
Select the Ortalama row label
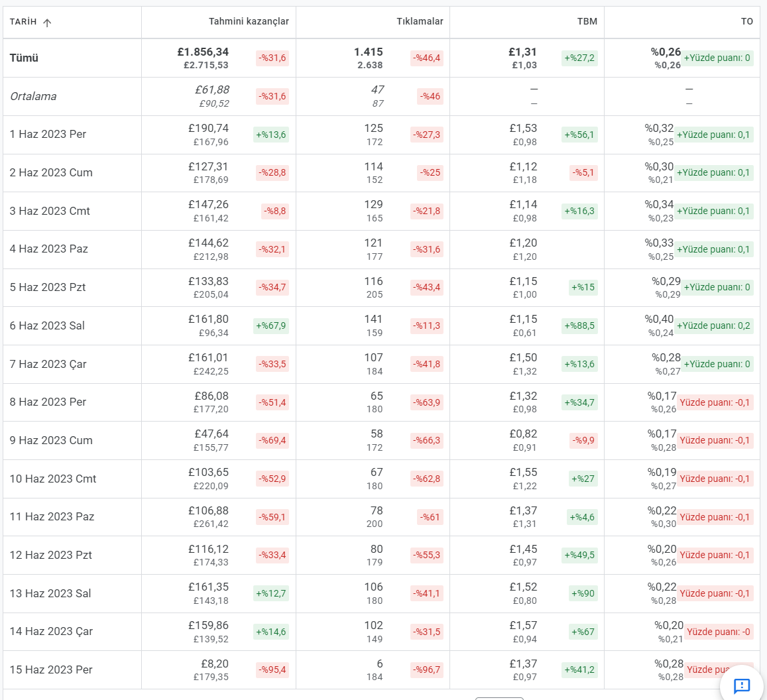[x=33, y=96]
